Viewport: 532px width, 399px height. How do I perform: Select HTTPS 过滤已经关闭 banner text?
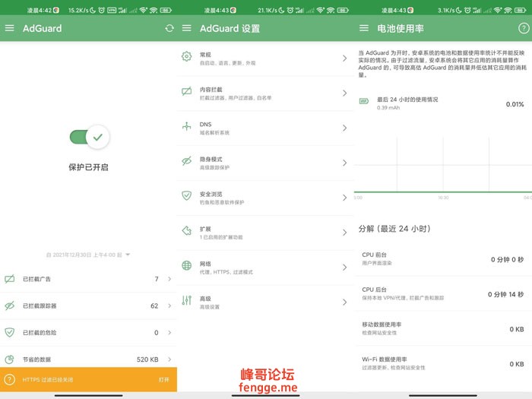click(x=48, y=380)
